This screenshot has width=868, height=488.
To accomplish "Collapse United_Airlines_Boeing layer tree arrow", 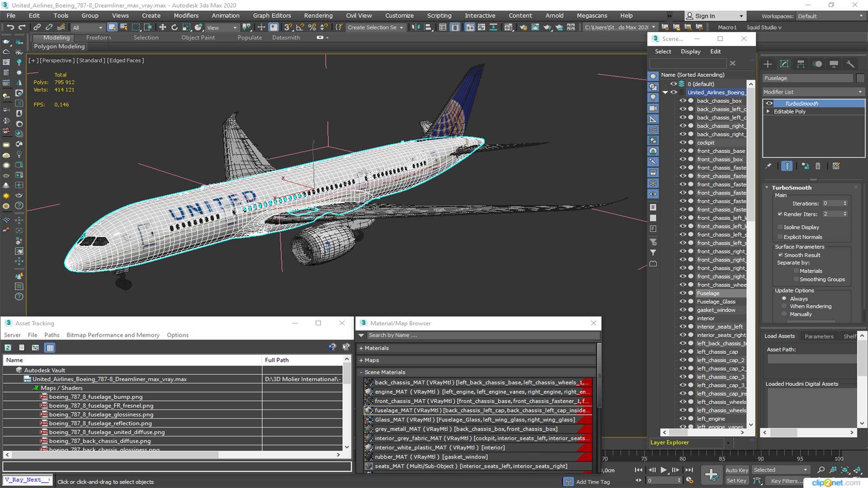I will [665, 93].
